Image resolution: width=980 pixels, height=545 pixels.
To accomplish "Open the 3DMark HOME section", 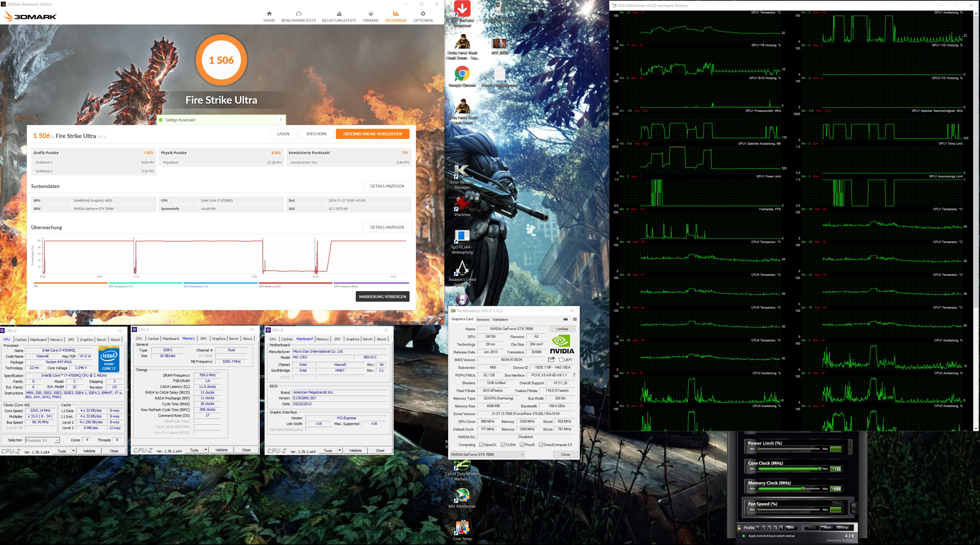I will (x=269, y=17).
